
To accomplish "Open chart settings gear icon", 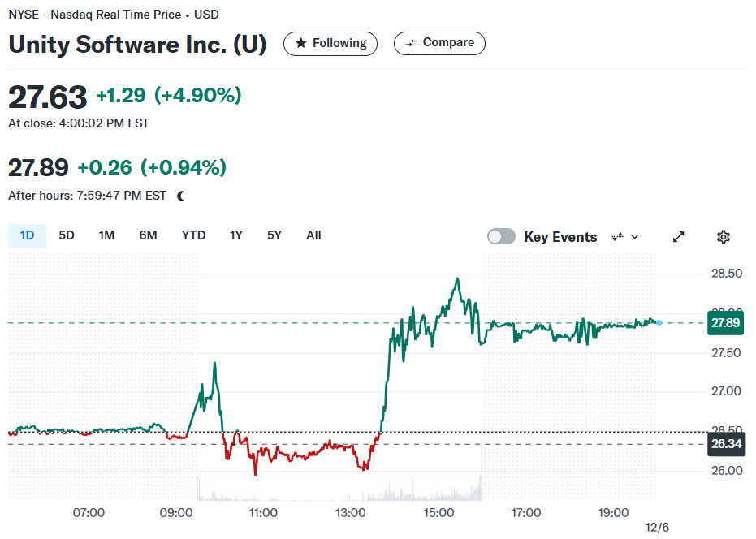I will coord(724,237).
